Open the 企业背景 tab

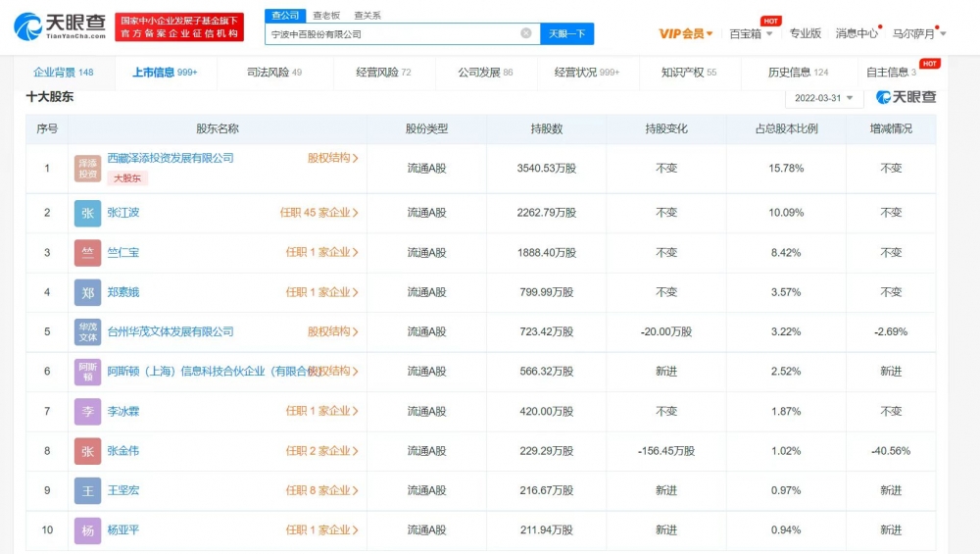[63, 73]
